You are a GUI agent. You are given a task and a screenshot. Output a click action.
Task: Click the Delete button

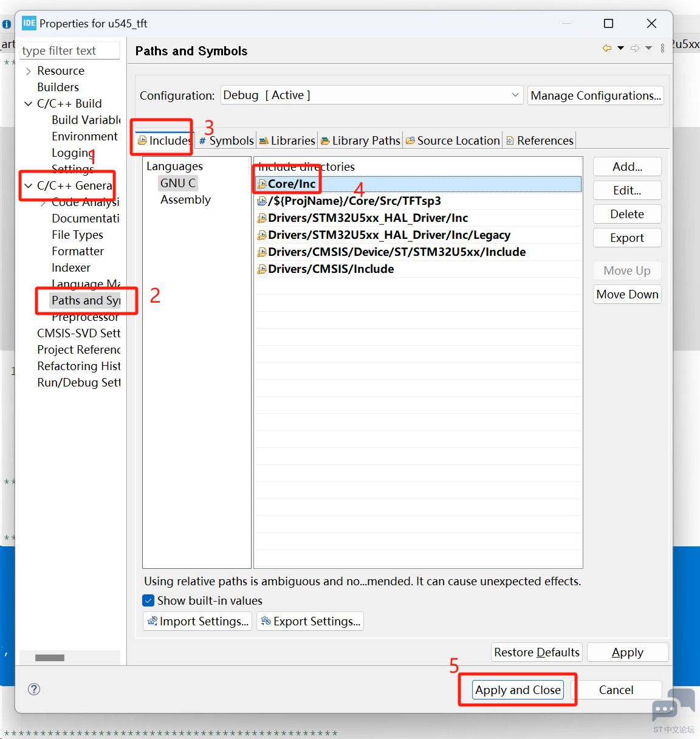[x=627, y=214]
